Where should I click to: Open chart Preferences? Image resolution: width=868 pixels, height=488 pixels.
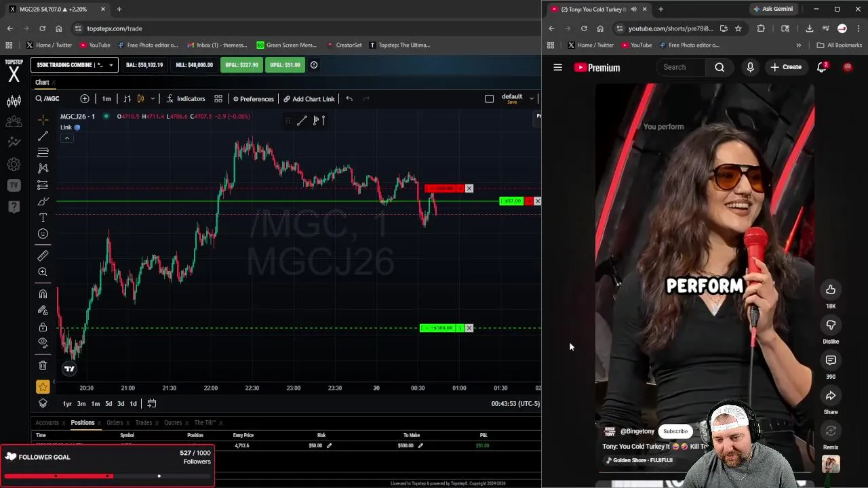253,99
